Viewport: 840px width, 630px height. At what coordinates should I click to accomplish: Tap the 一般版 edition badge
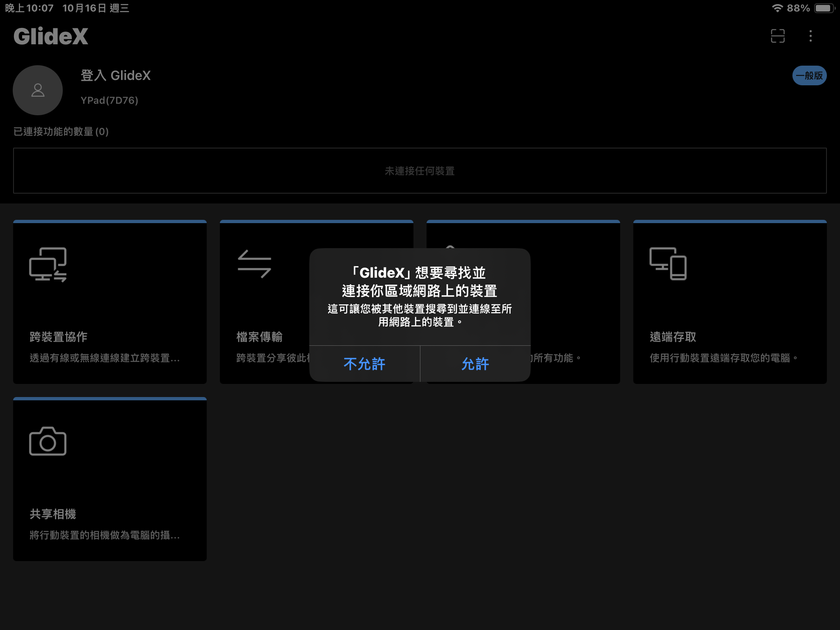pyautogui.click(x=809, y=75)
